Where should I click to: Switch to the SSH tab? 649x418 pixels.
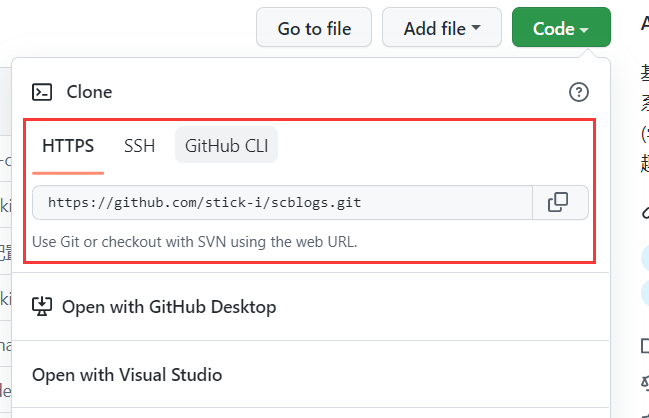[139, 146]
